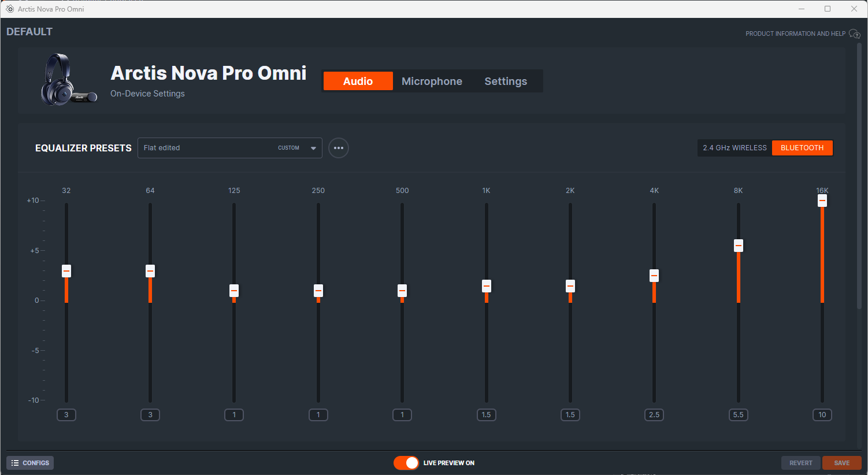Click the 8K gain value field
This screenshot has width=868, height=475.
739,415
